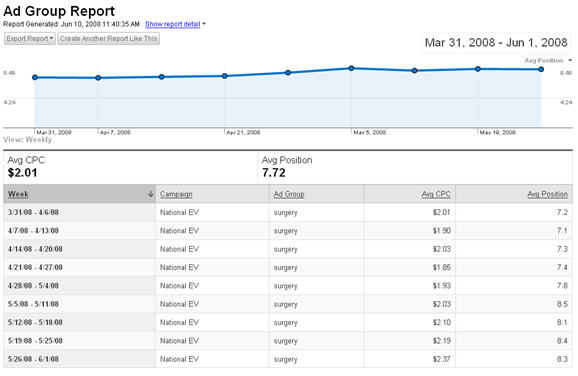Sort table by Campaign column
578x376 pixels.
pos(176,194)
